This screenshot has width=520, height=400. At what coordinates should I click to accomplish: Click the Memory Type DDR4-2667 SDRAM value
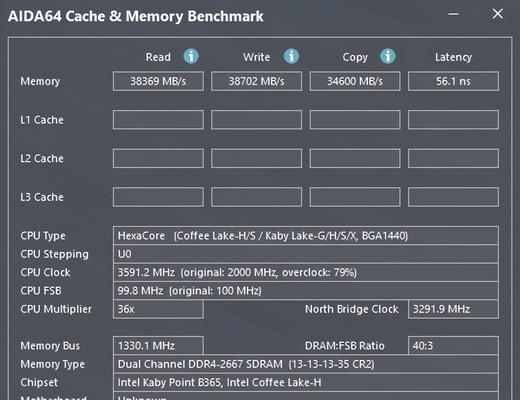pos(306,364)
